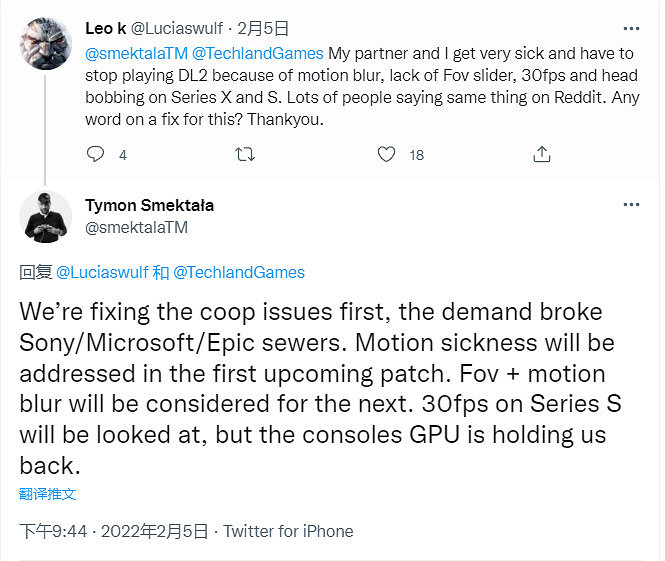Screen dimensions: 665x561
Task: Click the Twitter for iPhone source link
Action: tap(288, 531)
